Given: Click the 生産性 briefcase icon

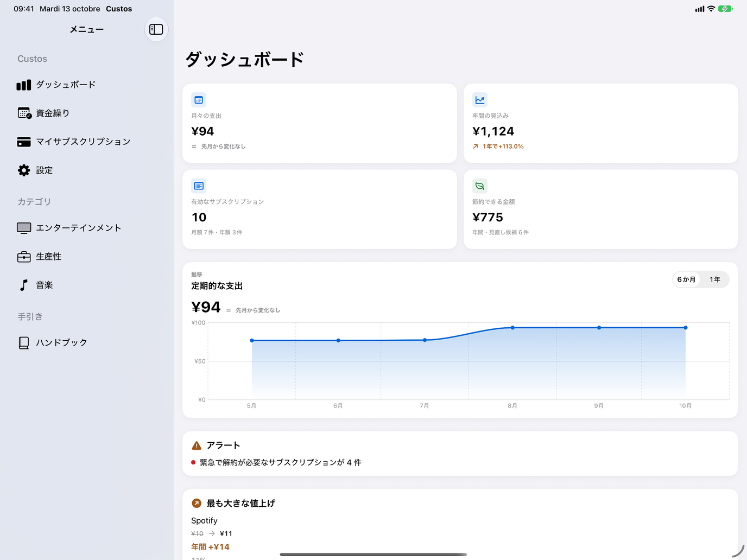Looking at the screenshot, I should [x=24, y=257].
